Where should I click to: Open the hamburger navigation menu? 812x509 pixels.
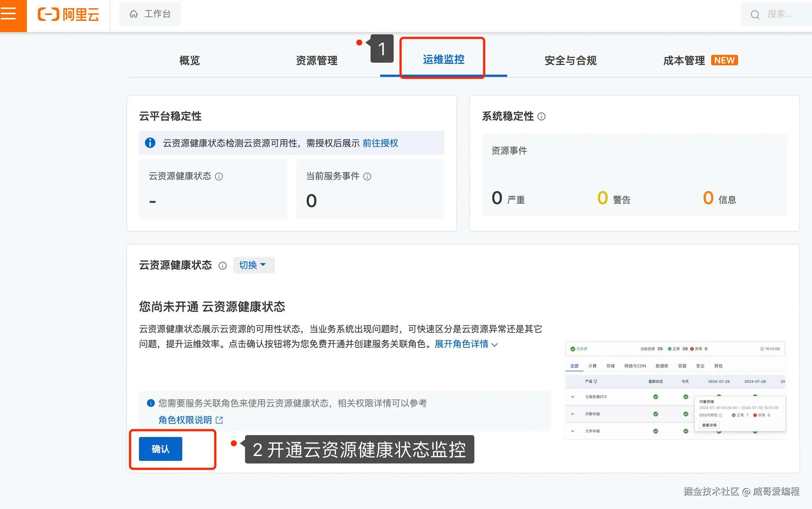pyautogui.click(x=9, y=14)
